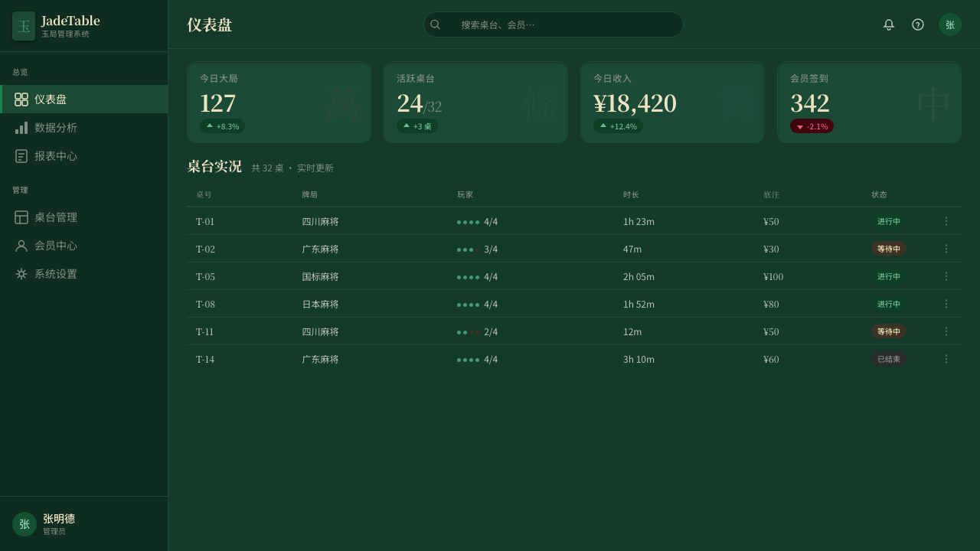This screenshot has width=980, height=551.
Task: Click the +12.4% trend badge
Action: [619, 126]
